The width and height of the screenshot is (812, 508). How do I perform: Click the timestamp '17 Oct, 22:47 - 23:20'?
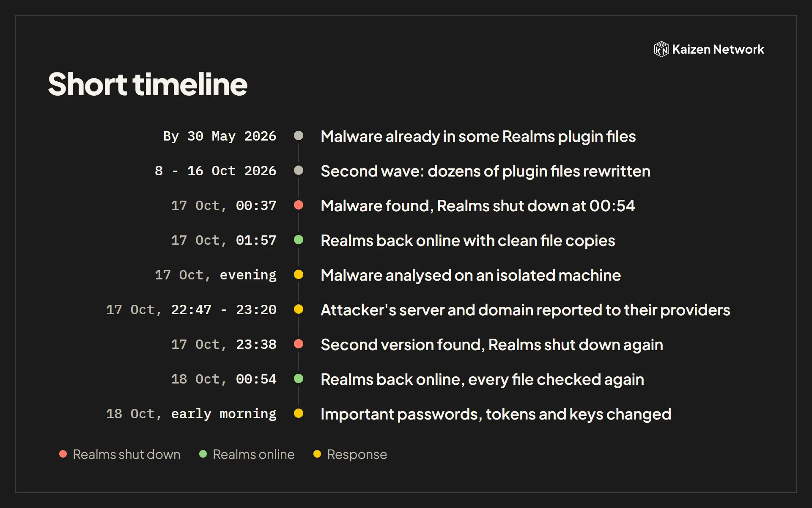tap(191, 310)
